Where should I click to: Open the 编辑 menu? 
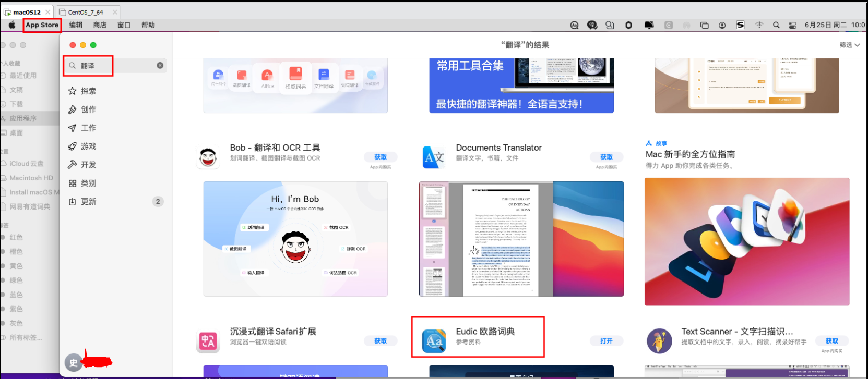coord(76,25)
